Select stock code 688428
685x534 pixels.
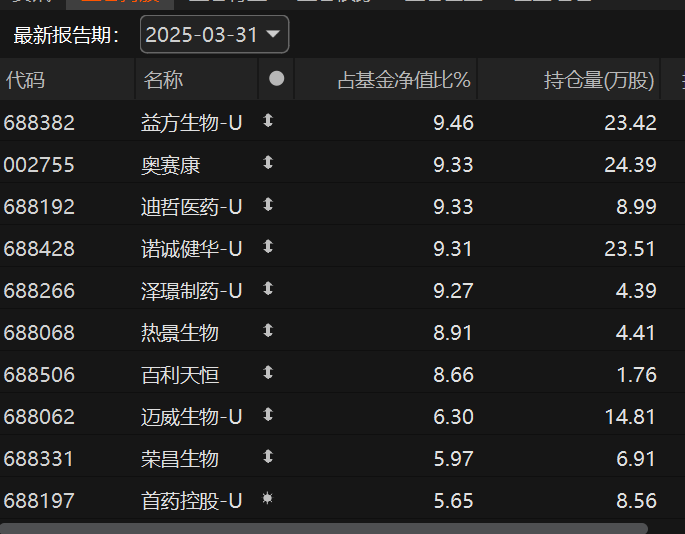(39, 249)
